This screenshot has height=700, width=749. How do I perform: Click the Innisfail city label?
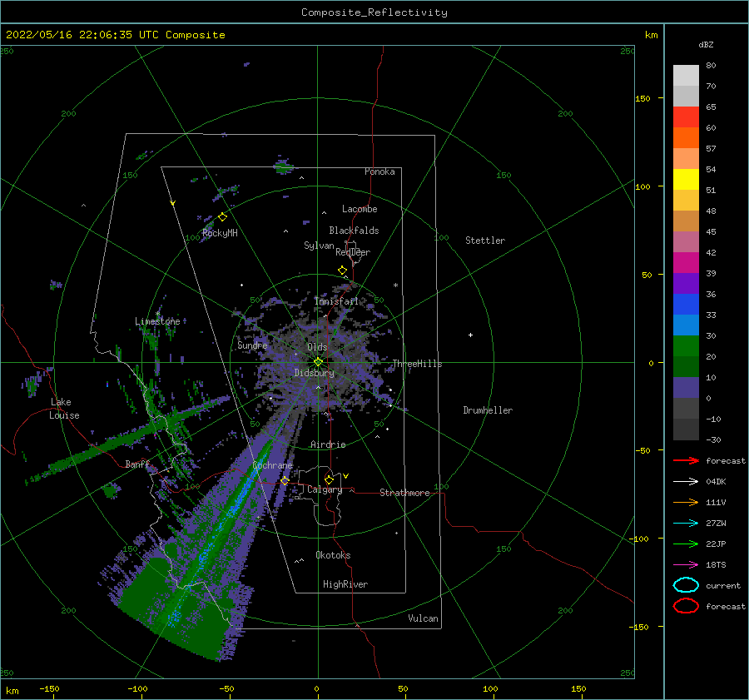(x=336, y=301)
